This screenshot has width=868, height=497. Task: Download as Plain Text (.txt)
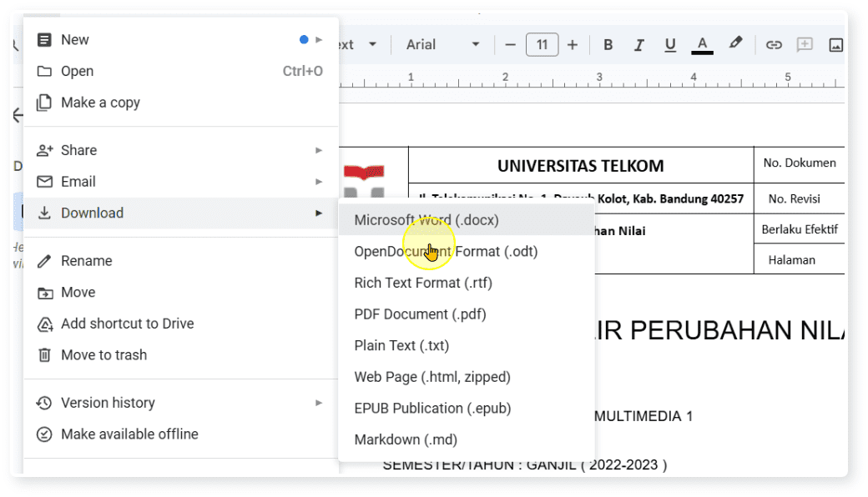pos(466,345)
